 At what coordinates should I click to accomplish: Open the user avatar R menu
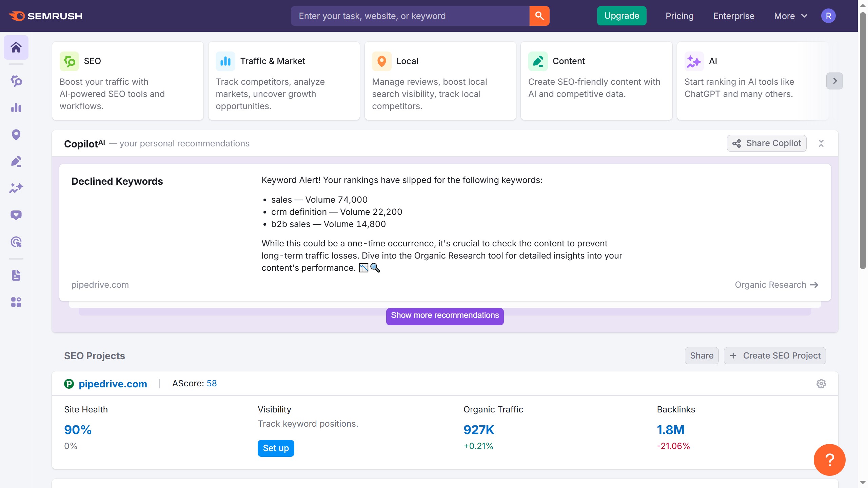tap(828, 16)
